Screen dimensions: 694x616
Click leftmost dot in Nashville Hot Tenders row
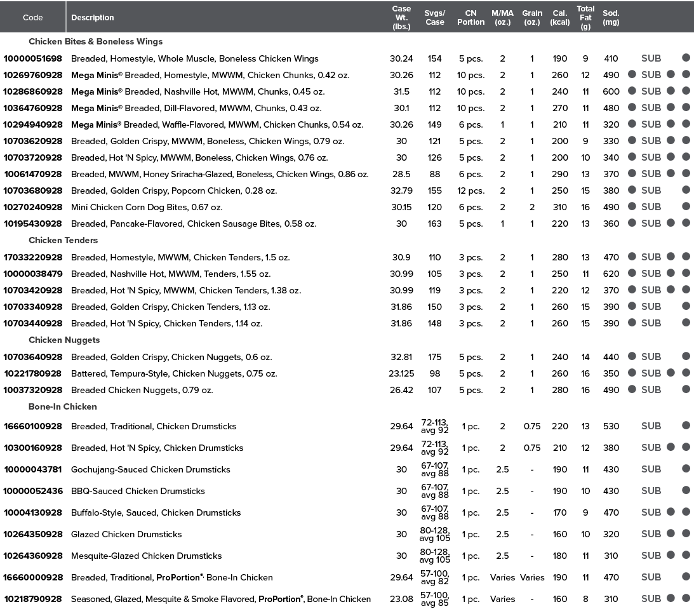[x=632, y=273]
